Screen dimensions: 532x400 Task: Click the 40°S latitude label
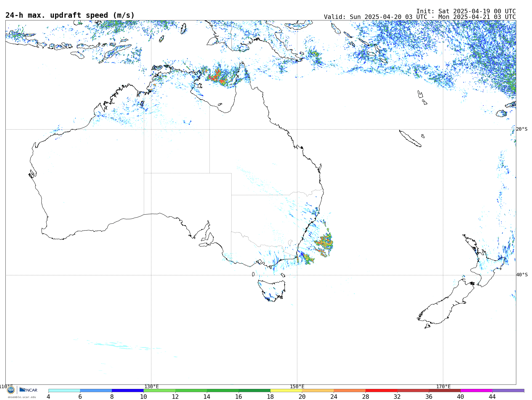[522, 275]
